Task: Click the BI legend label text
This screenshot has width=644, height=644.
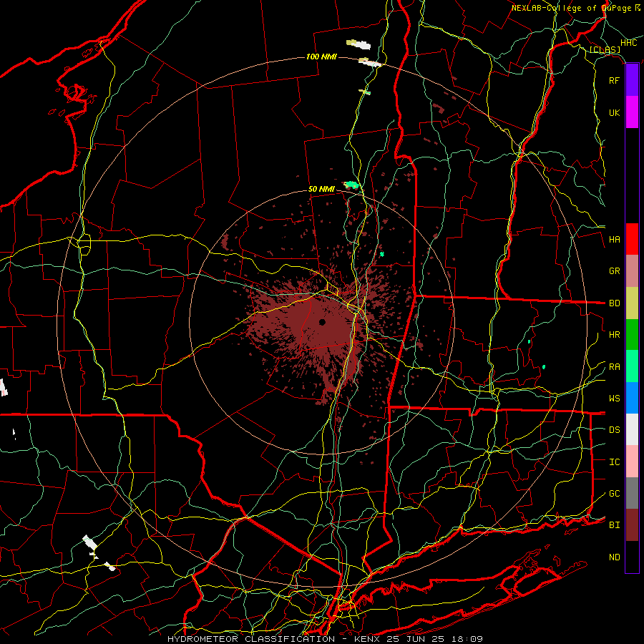Action: pyautogui.click(x=614, y=525)
